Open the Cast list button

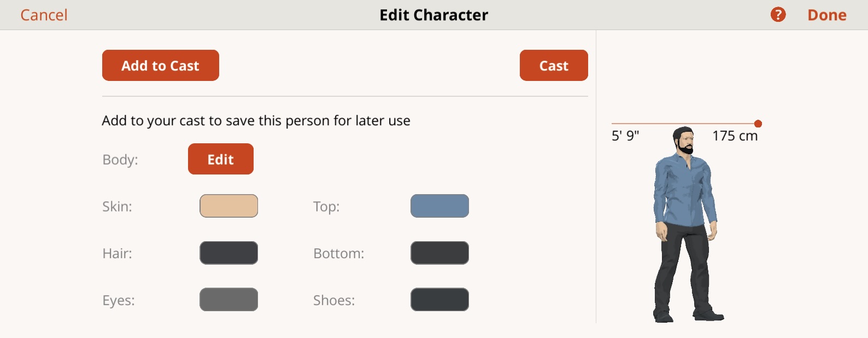coord(554,66)
